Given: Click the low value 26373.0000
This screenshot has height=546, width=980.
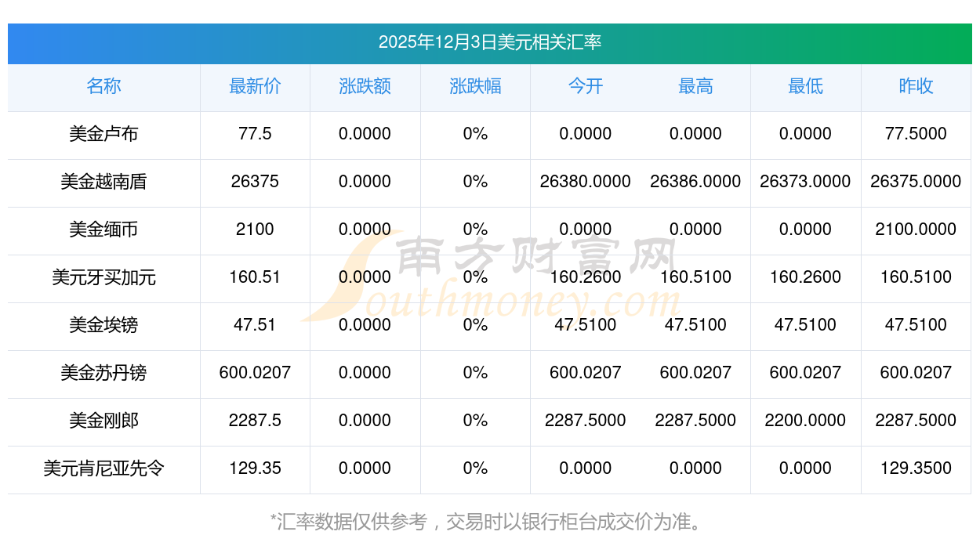Looking at the screenshot, I should (805, 182).
